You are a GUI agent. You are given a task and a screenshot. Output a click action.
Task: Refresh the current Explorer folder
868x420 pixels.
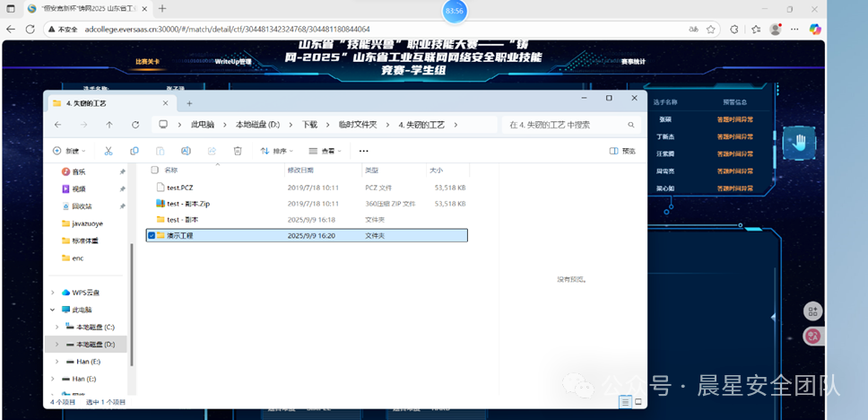pos(135,125)
